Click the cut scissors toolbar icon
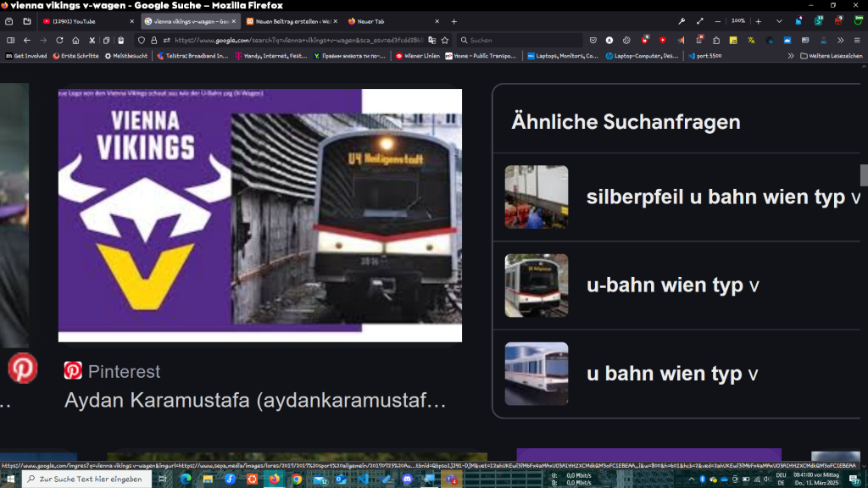868x488 pixels. click(92, 41)
